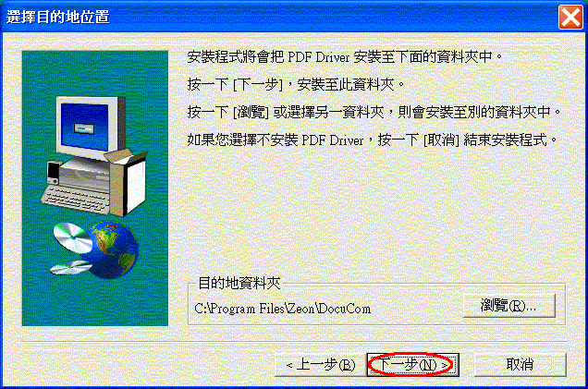Go back with the 上一步(B) button
Screen dimensions: 588x389
(x=321, y=365)
